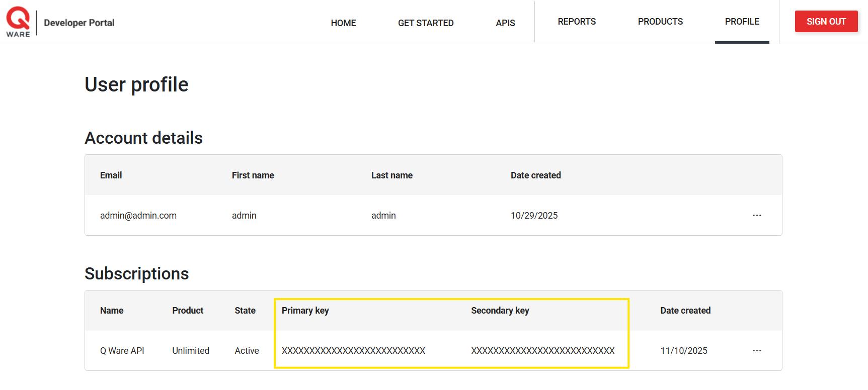Click the masked secondary key value
868x390 pixels.
(542, 350)
